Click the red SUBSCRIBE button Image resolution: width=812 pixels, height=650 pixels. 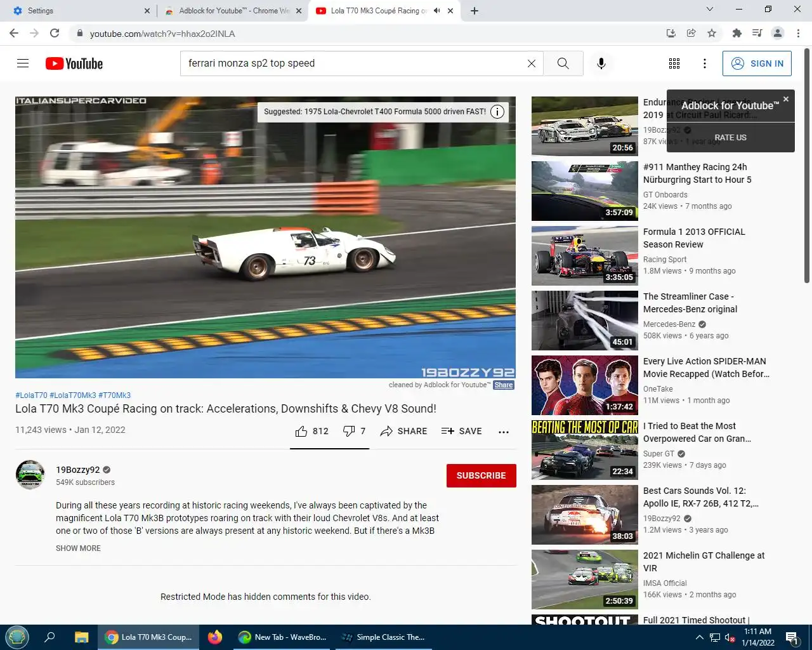click(481, 475)
